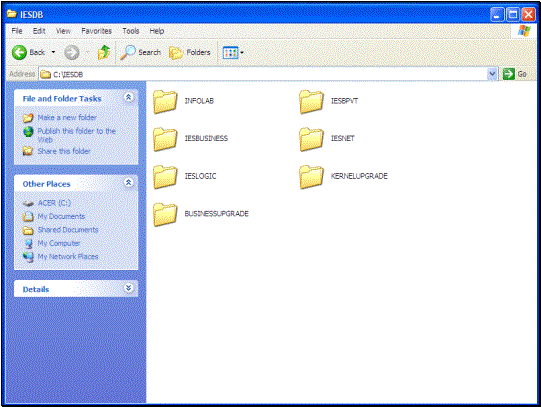Open the View menu
This screenshot has width=541, height=407.
tap(63, 31)
